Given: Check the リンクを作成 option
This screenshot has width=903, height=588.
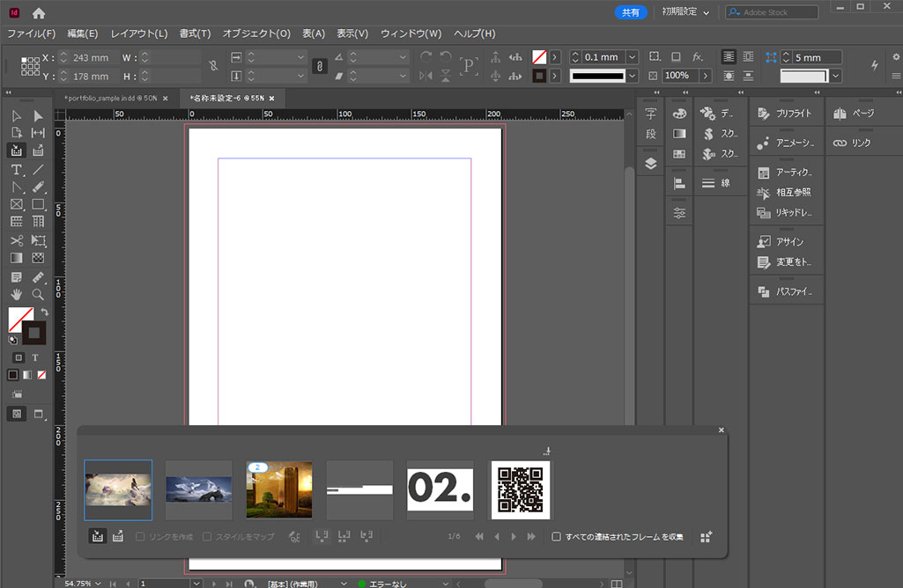Looking at the screenshot, I should pos(140,536).
